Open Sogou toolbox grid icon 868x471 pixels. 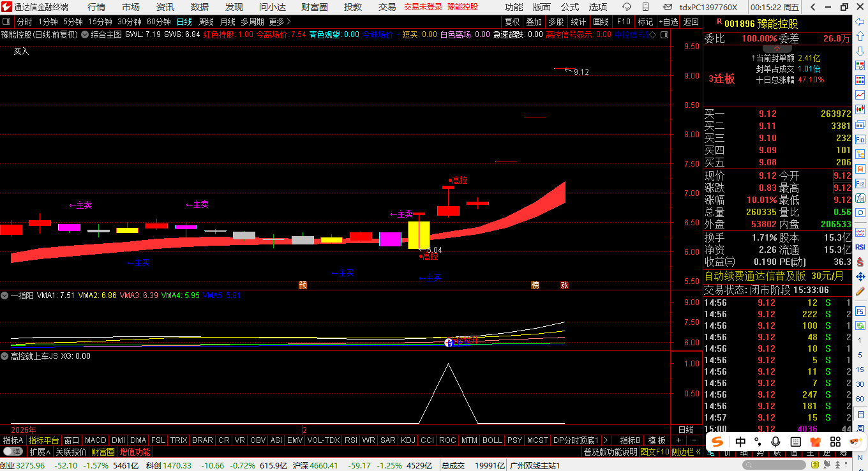click(835, 442)
